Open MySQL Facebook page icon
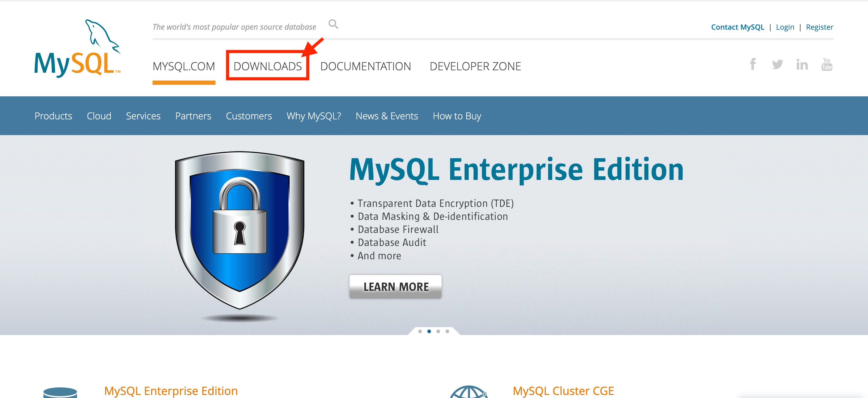Screen dimensions: 868x398 pyautogui.click(x=753, y=64)
